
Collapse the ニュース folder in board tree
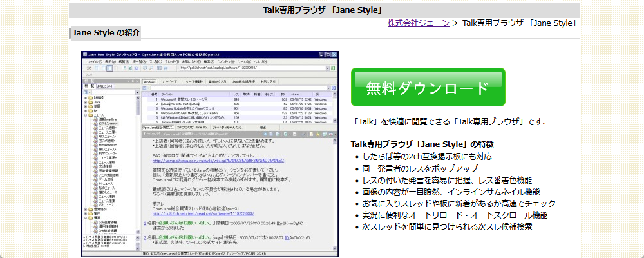pyautogui.click(x=86, y=115)
